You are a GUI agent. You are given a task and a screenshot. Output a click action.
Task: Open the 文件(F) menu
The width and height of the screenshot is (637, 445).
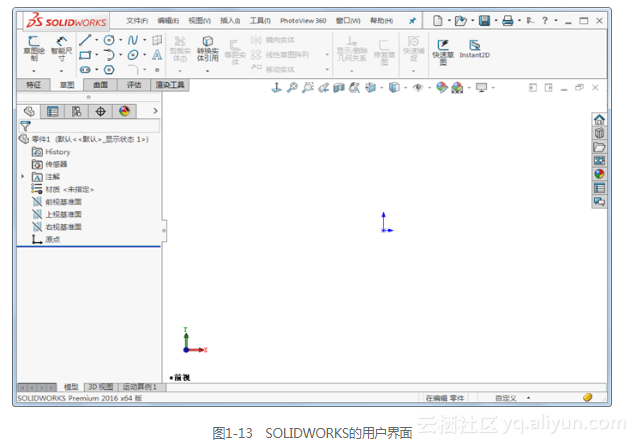coord(137,21)
